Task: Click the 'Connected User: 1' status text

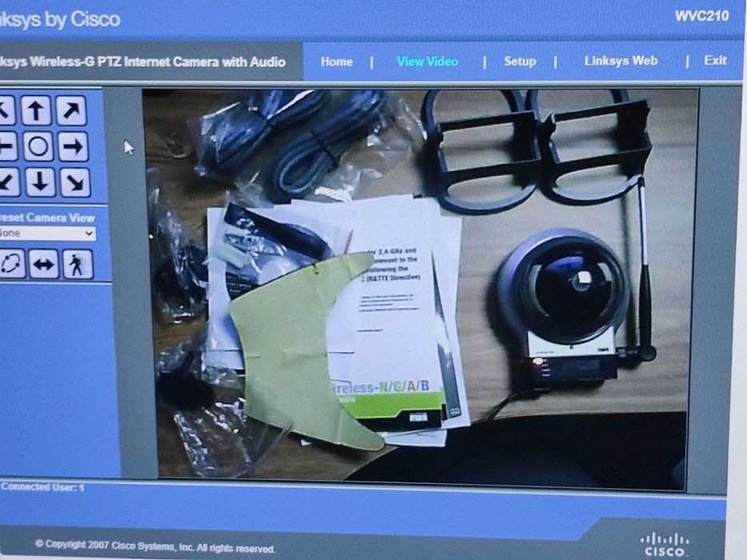Action: 42,487
